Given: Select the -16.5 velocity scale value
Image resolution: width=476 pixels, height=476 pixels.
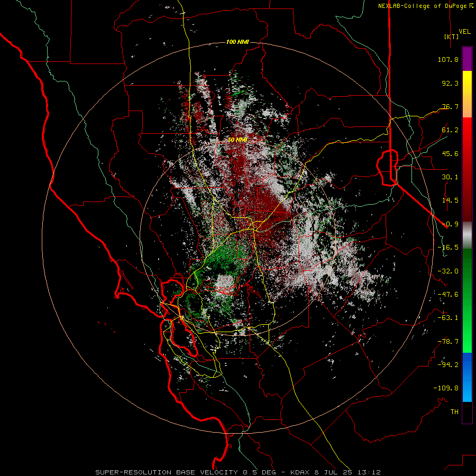Looking at the screenshot, I should (448, 248).
